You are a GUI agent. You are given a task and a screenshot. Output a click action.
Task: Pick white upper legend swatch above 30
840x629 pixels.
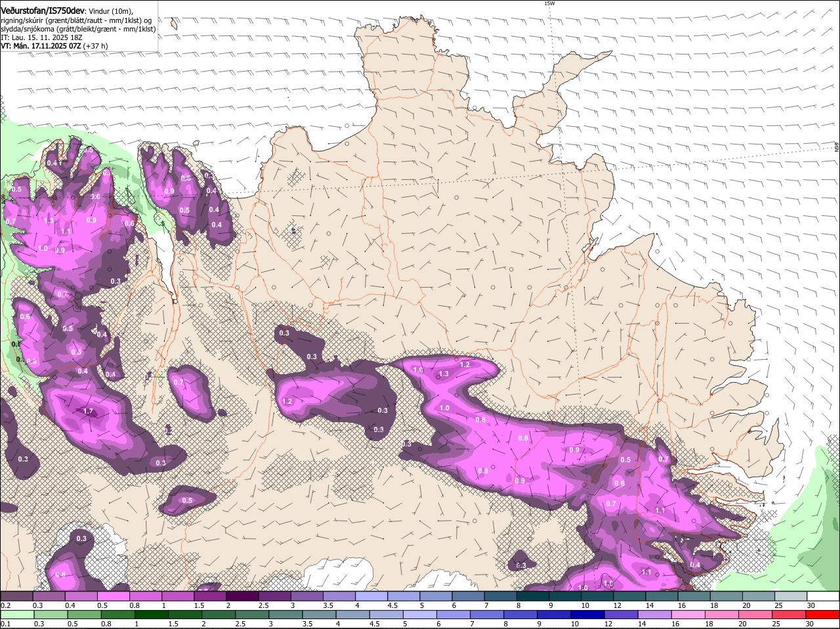click(824, 596)
